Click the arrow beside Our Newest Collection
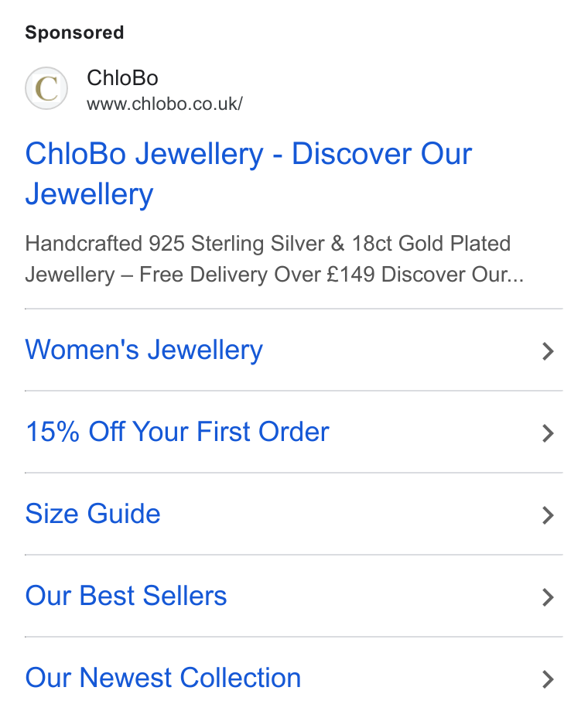588x718 pixels. coord(548,679)
